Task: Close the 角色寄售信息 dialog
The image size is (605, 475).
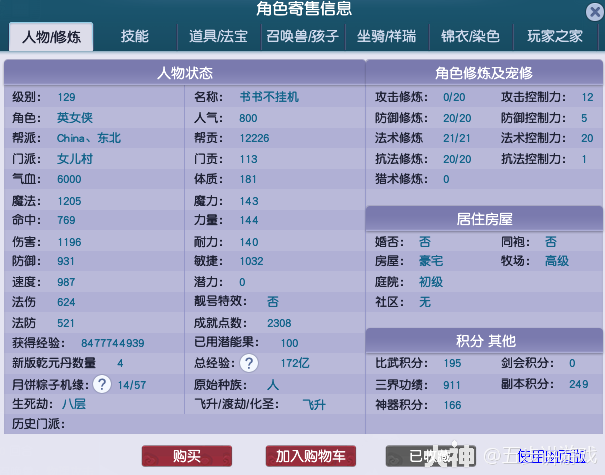Action: point(595,12)
